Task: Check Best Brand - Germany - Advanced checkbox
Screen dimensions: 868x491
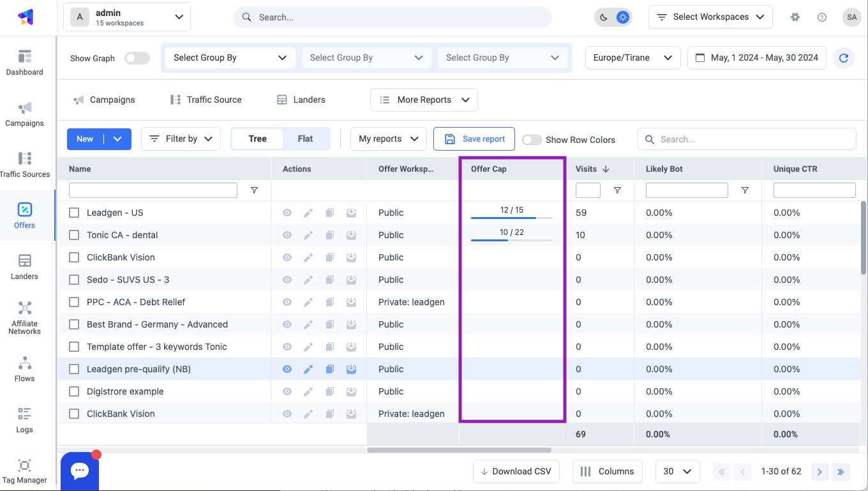Action: pos(74,324)
